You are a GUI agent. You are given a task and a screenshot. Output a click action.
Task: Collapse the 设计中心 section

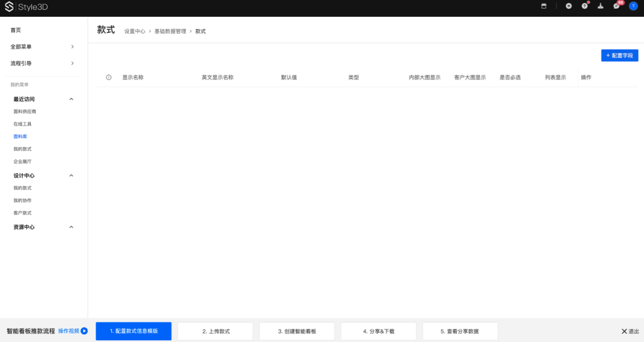click(x=71, y=175)
